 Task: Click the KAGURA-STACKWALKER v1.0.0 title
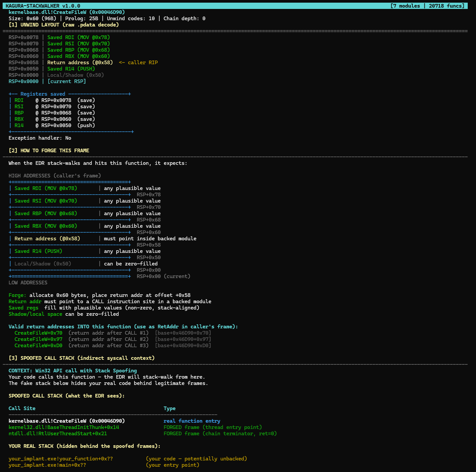pos(43,6)
